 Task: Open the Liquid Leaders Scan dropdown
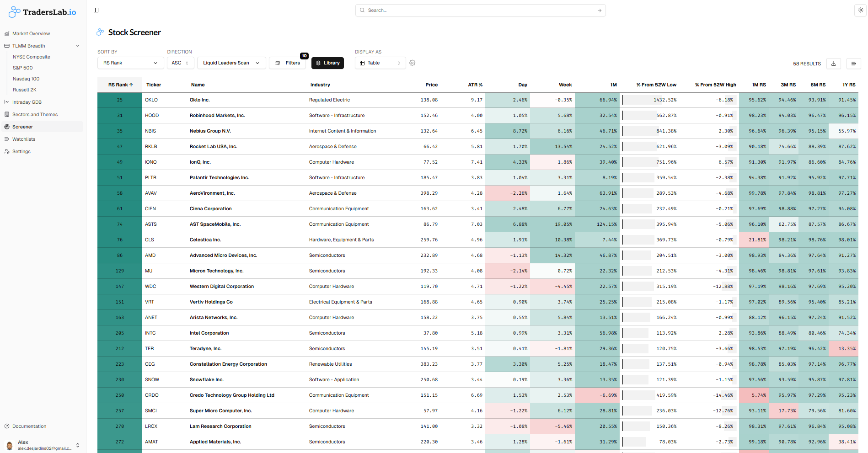pos(231,63)
